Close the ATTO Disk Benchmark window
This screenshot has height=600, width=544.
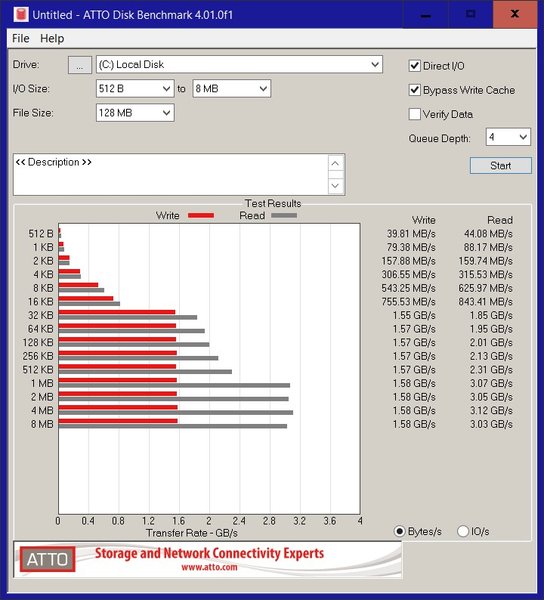[x=515, y=15]
